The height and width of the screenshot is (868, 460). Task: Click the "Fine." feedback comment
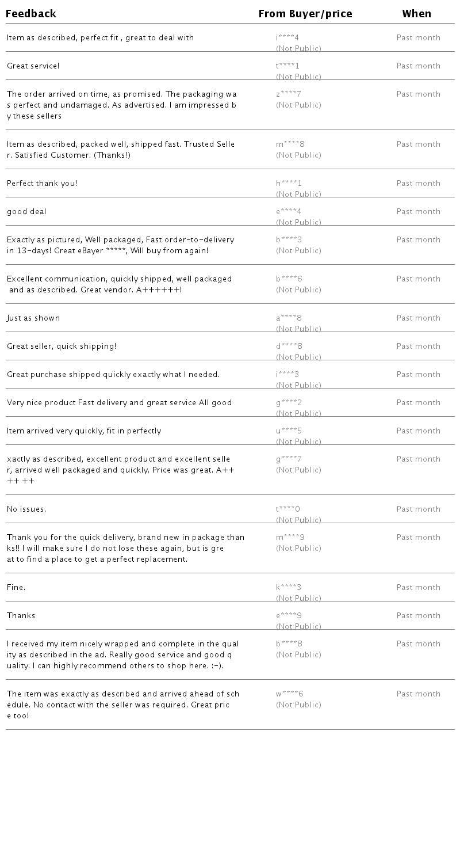(x=16, y=588)
